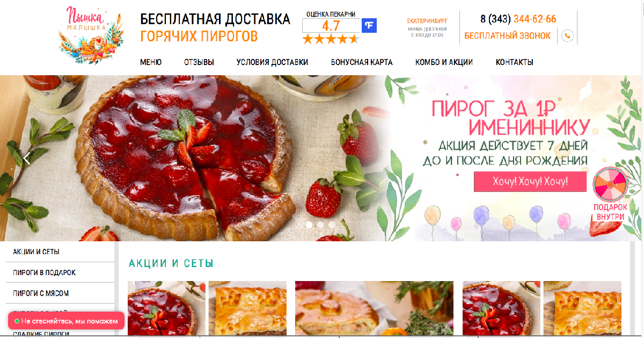Open the Отзывы navigation item
Screen dimensions: 644x338
pyautogui.click(x=199, y=62)
